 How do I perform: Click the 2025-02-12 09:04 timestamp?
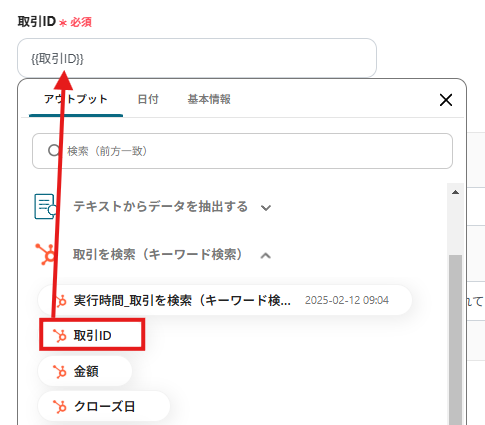(x=347, y=300)
